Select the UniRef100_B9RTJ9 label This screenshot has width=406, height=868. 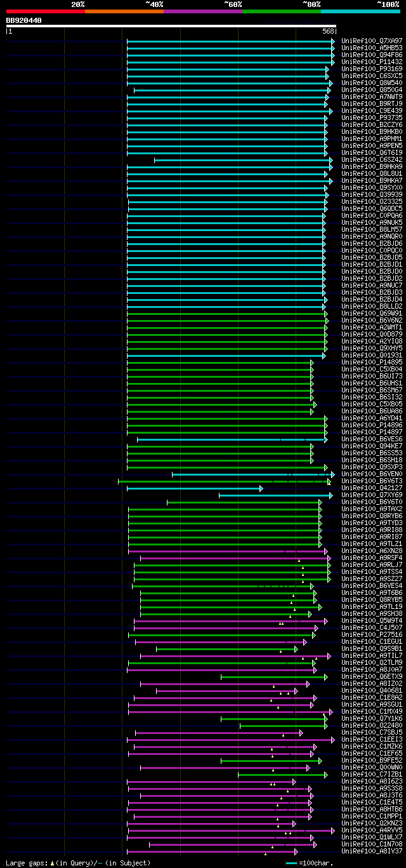(372, 103)
